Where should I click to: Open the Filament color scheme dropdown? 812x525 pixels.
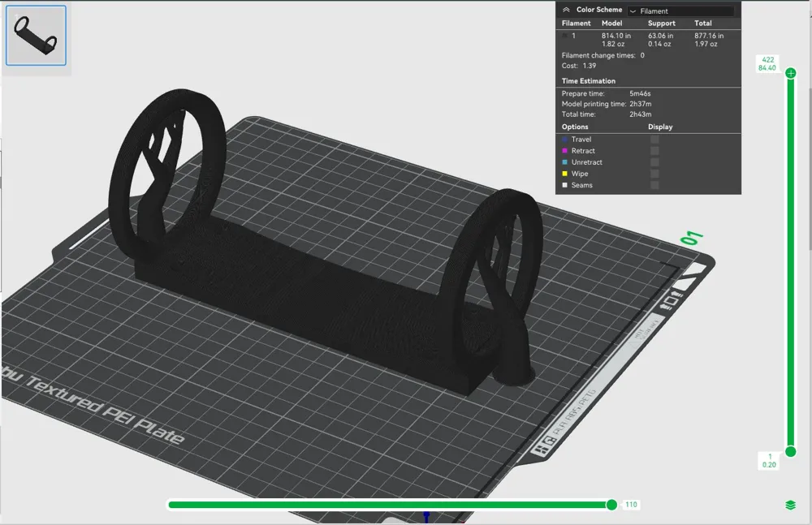pyautogui.click(x=680, y=10)
